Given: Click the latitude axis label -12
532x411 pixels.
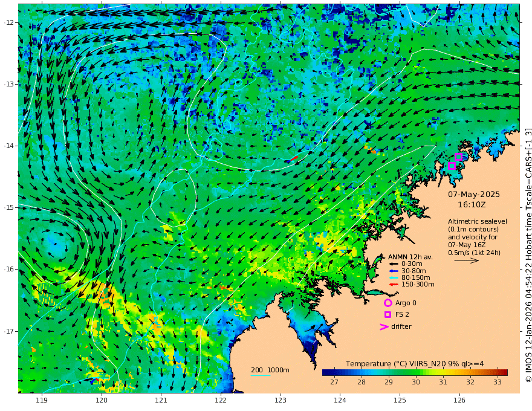Looking at the screenshot, I should point(8,22).
